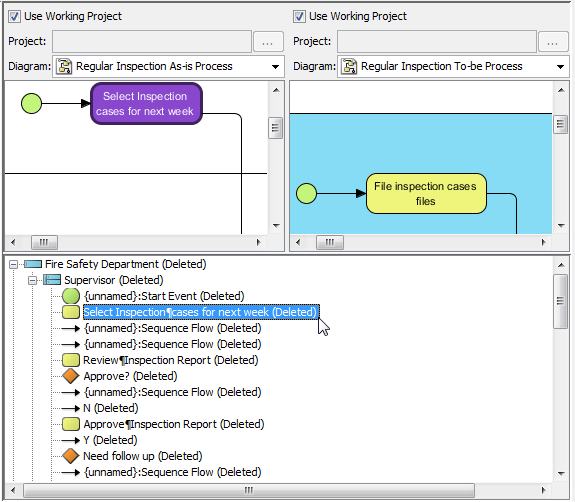
Task: Click tree panel scroll down arrow
Action: (x=561, y=474)
